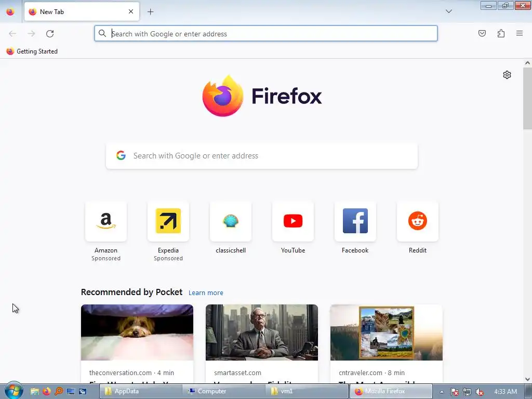This screenshot has height=399, width=532.
Task: Launch Firefox from quick launch icon
Action: [x=46, y=392]
